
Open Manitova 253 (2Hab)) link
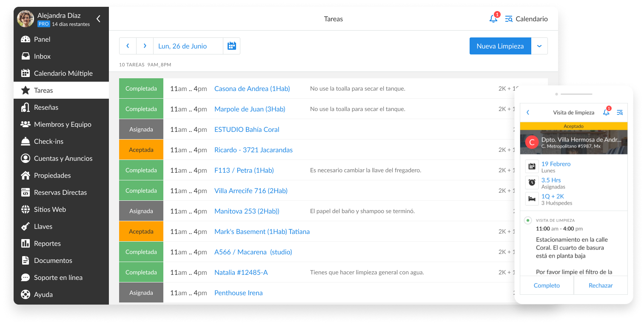(x=247, y=211)
